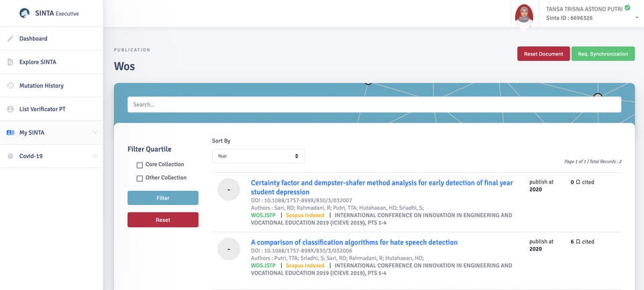Click the Req. Synchronization button
The width and height of the screenshot is (644, 290).
tap(603, 54)
